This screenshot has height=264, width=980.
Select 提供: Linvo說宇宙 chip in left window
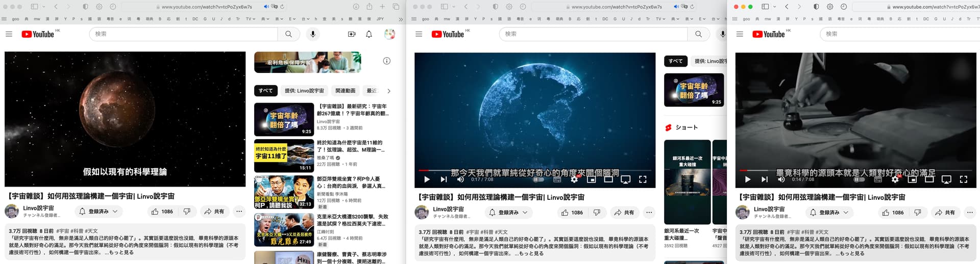tap(304, 91)
